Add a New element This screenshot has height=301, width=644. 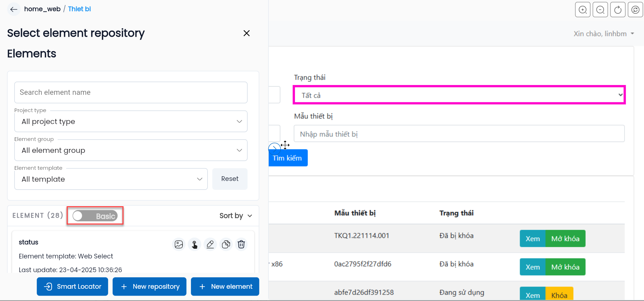pyautogui.click(x=225, y=287)
